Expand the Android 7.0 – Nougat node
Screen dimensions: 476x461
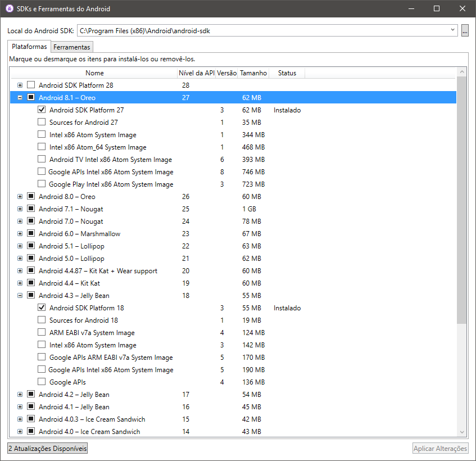pyautogui.click(x=20, y=222)
